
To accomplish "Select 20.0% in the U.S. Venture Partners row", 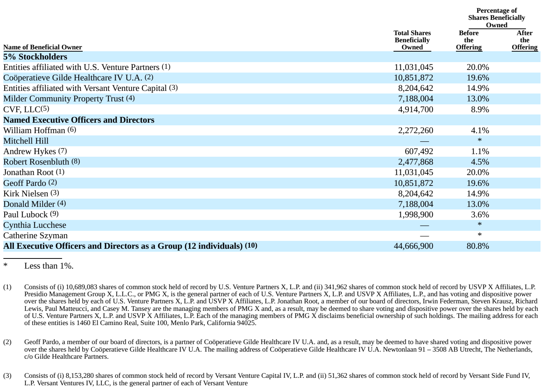I will [x=478, y=67].
